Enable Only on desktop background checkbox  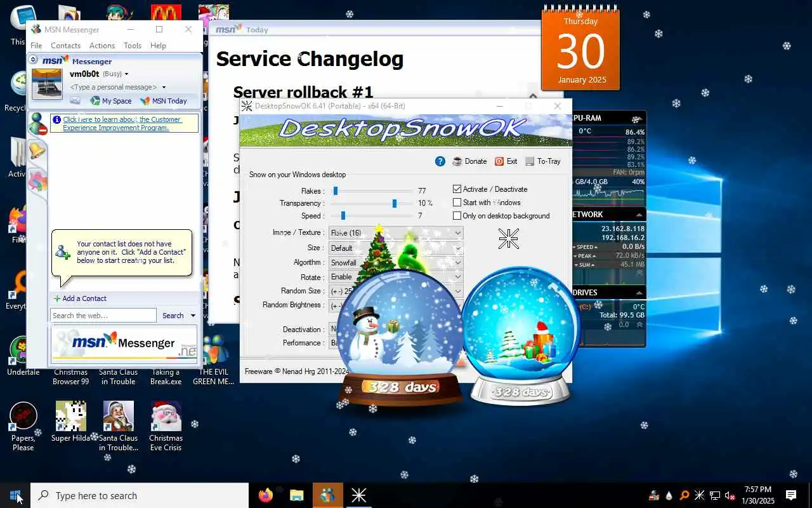pos(457,216)
